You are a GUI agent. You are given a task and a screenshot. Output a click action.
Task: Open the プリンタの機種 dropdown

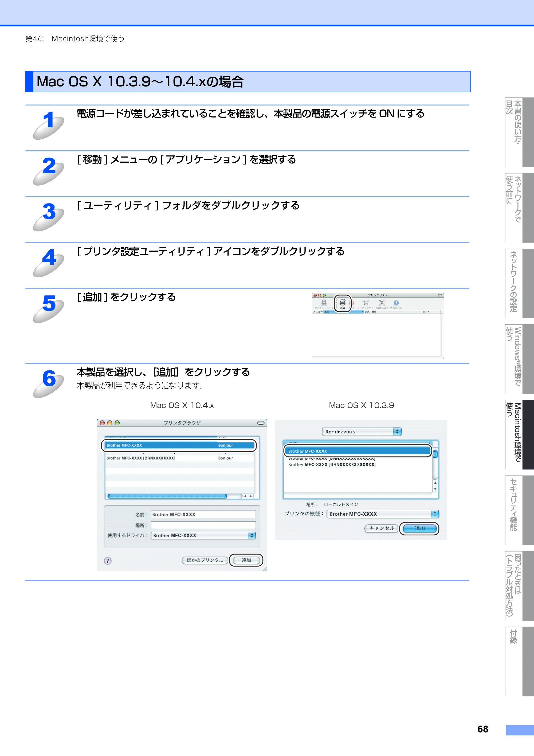coord(383,514)
